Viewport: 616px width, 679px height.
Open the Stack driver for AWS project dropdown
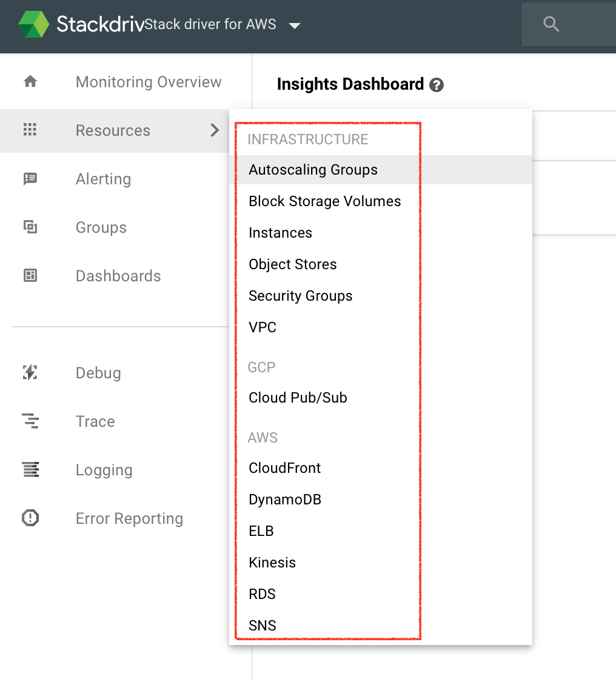294,26
